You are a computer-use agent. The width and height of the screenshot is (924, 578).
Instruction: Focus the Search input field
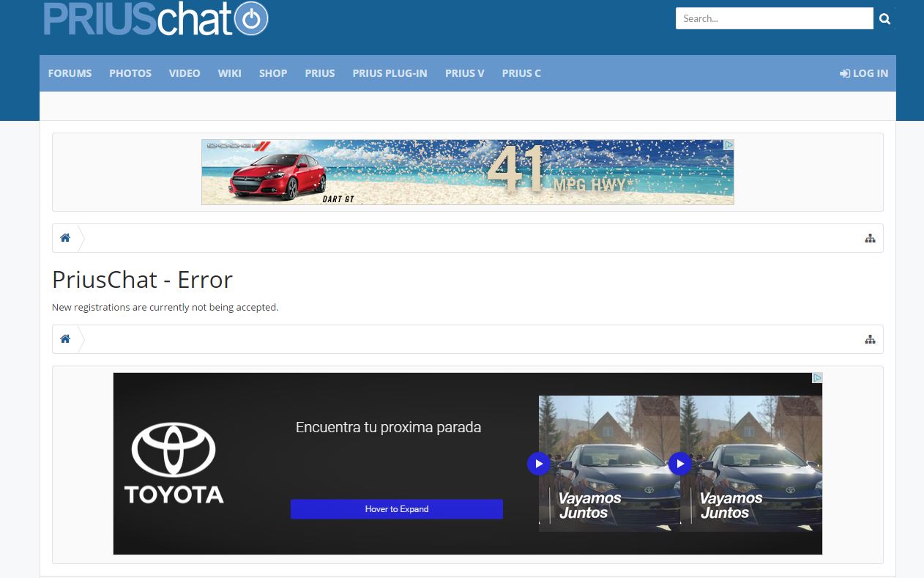click(775, 18)
